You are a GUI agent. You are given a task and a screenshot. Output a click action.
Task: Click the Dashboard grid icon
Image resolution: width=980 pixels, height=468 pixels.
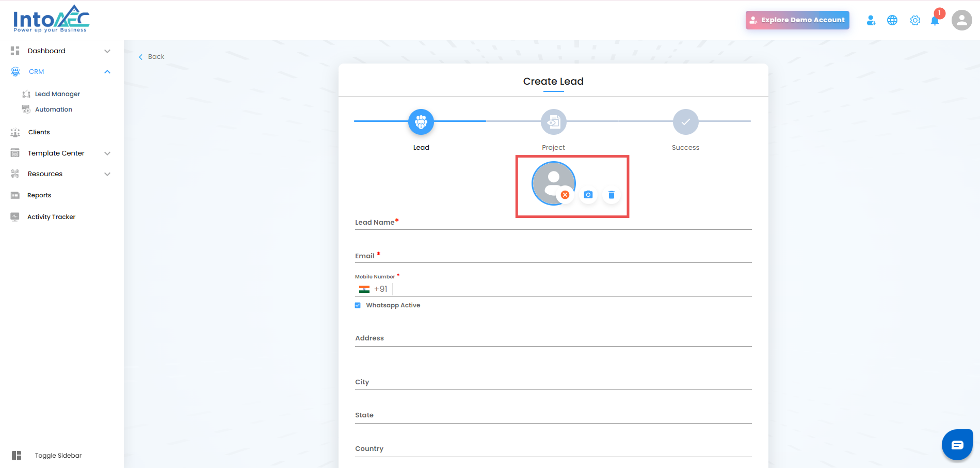tap(15, 51)
